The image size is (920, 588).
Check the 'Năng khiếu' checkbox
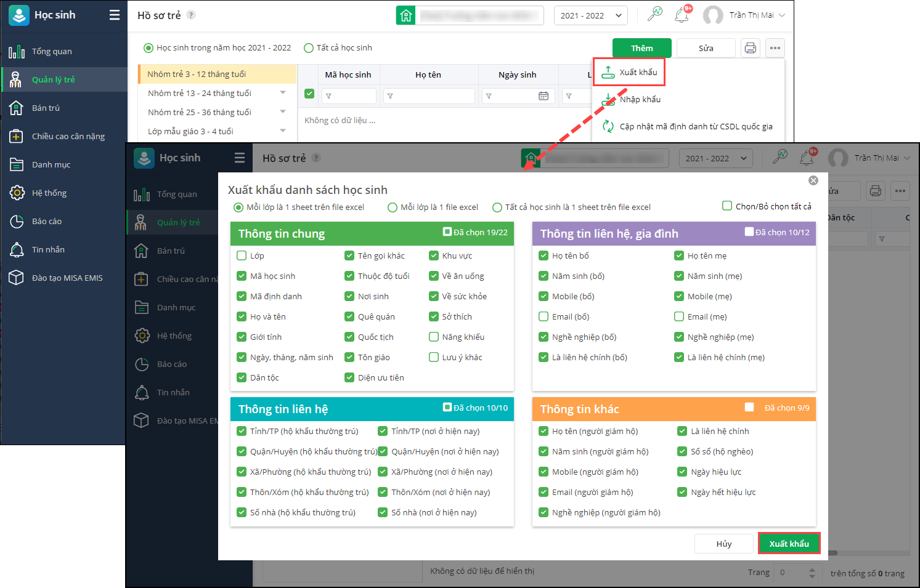coord(434,337)
